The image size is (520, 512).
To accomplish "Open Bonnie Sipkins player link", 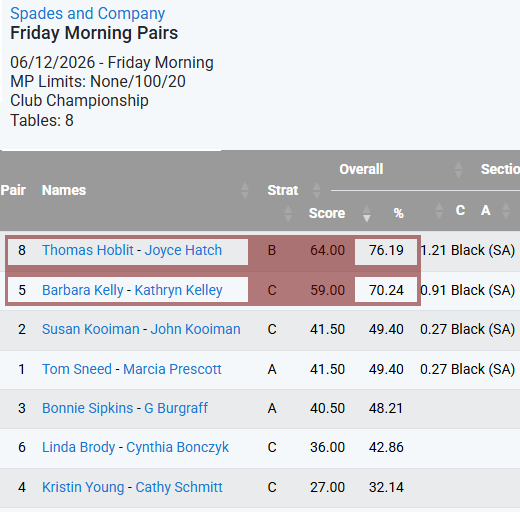I will pos(88,408).
